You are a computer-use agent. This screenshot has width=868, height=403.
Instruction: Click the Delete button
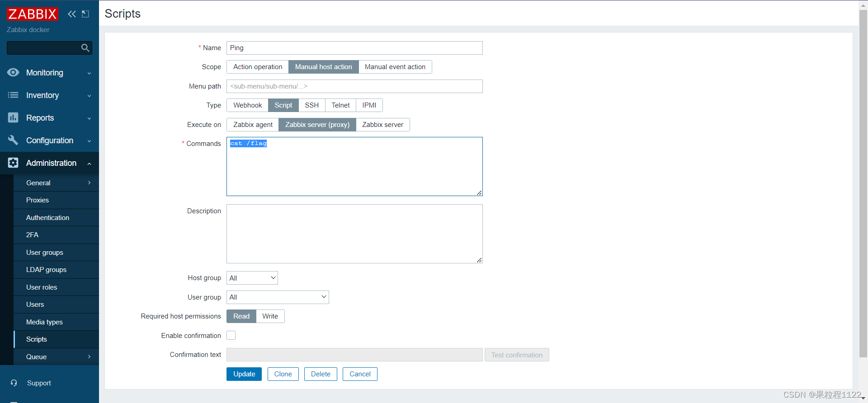pos(321,374)
